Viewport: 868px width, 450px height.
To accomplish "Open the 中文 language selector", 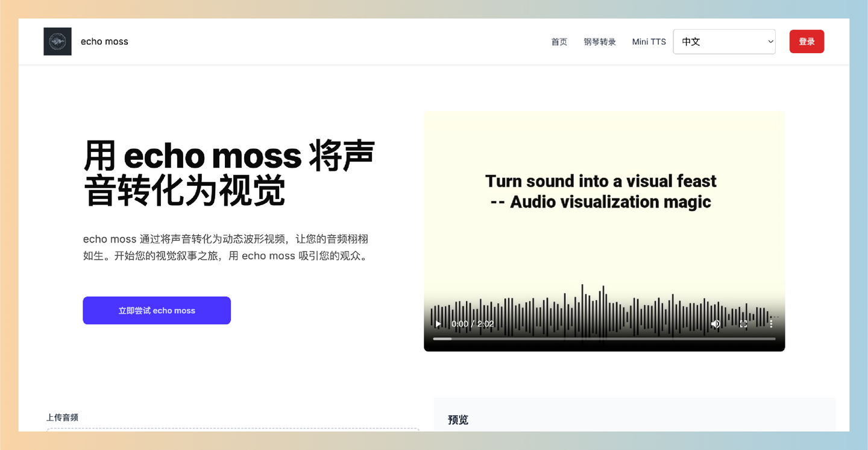I will (724, 42).
